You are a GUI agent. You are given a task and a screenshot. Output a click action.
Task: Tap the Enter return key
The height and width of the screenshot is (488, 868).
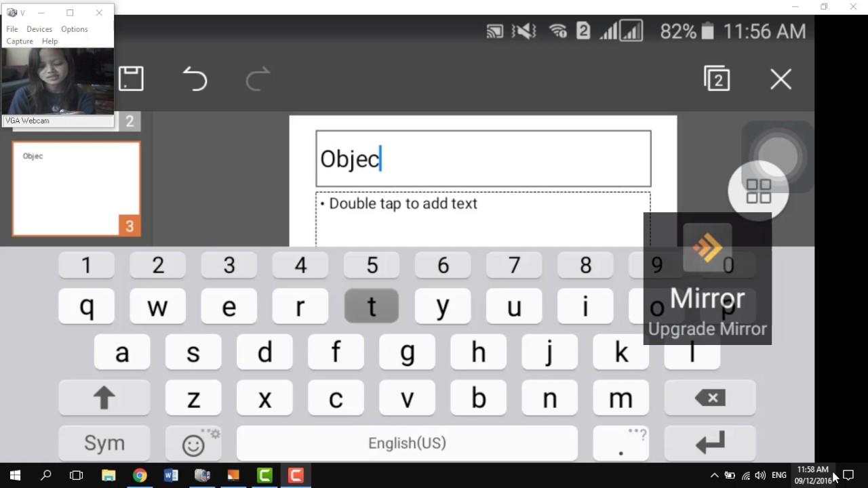tap(710, 444)
